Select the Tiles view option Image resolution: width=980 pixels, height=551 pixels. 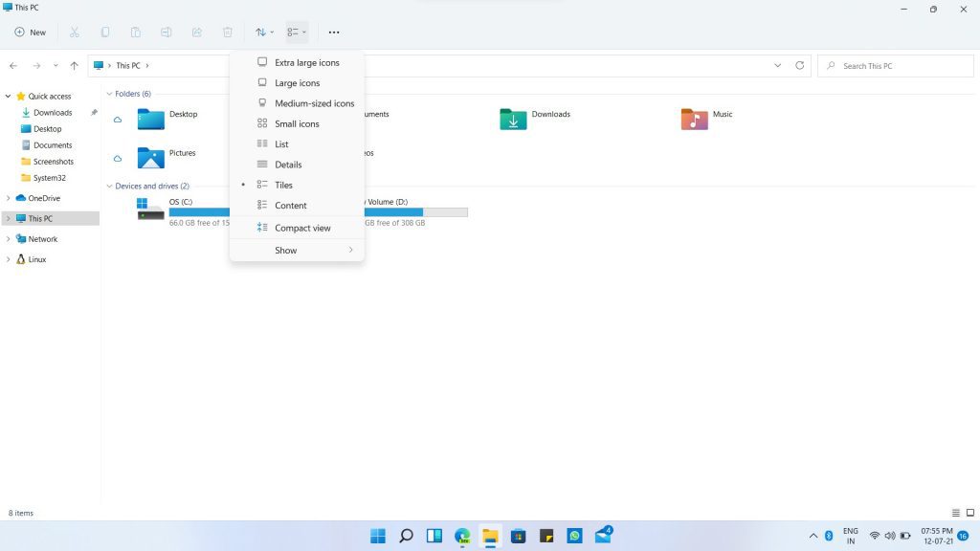tap(283, 185)
